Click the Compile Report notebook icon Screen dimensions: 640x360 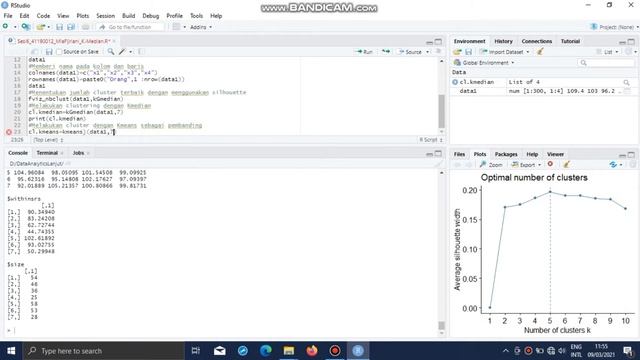point(141,52)
